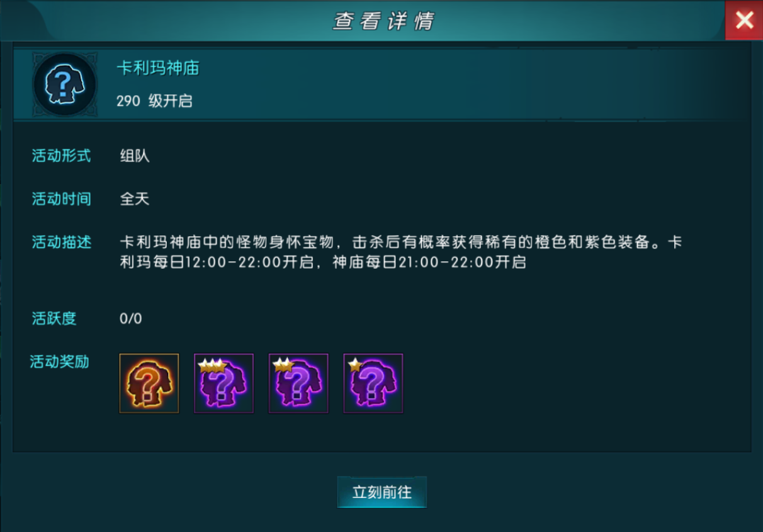The width and height of the screenshot is (763, 532).
Task: Click the blue question-mark activity icon beside 卡利玛神庙
Action: pos(65,84)
